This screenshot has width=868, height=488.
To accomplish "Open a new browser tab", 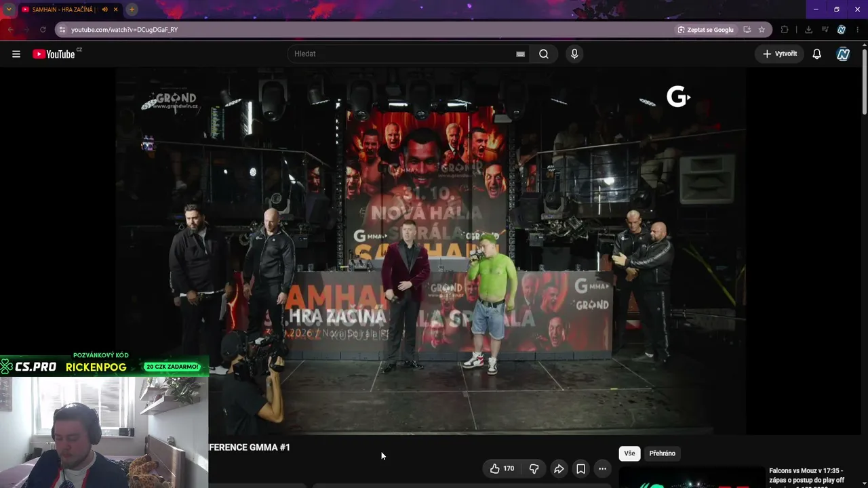I will 132,9.
